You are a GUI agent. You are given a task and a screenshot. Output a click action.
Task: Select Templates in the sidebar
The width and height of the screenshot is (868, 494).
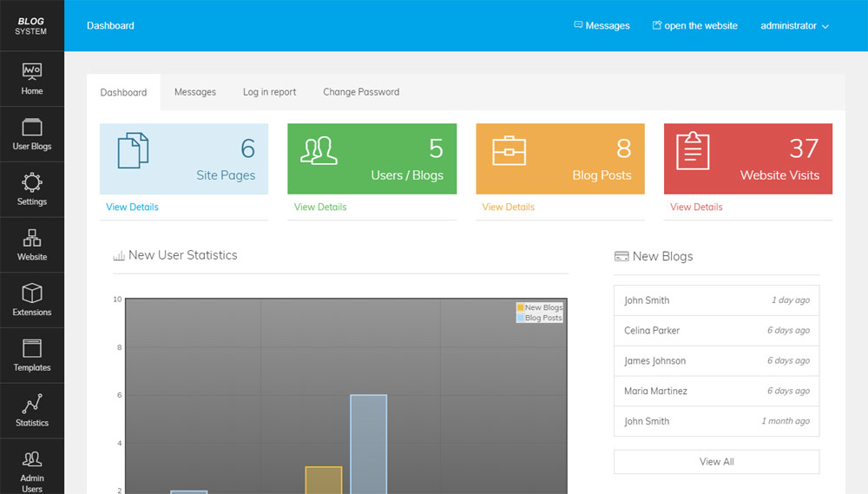click(32, 356)
